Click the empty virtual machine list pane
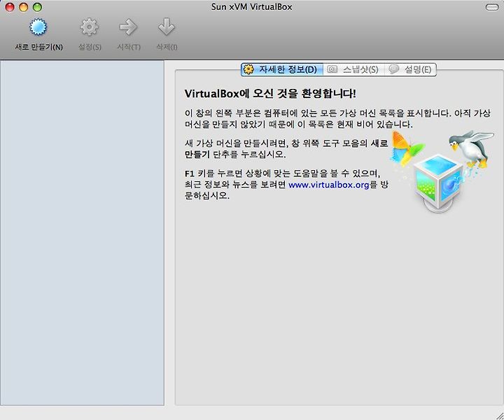Viewport: 504px width, 420px height. 82,232
